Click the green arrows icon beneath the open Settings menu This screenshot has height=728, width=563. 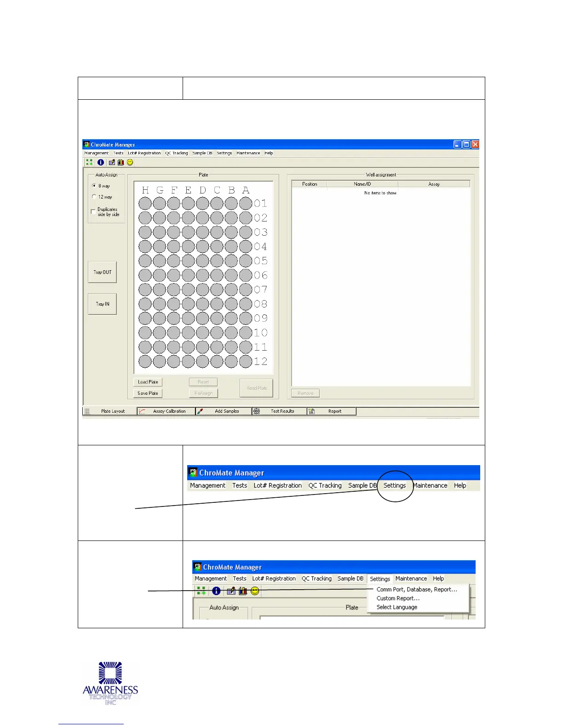pos(201,591)
